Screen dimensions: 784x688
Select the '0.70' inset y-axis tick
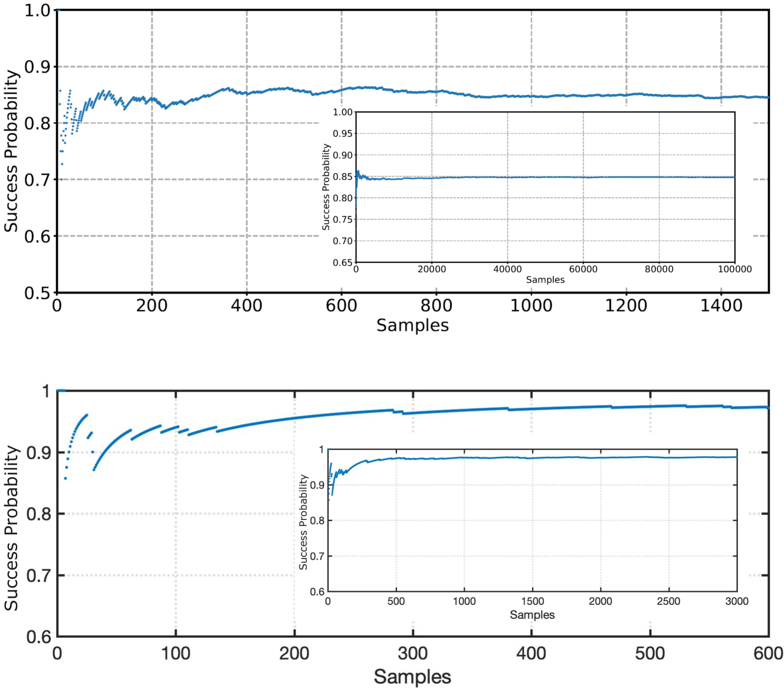click(343, 241)
